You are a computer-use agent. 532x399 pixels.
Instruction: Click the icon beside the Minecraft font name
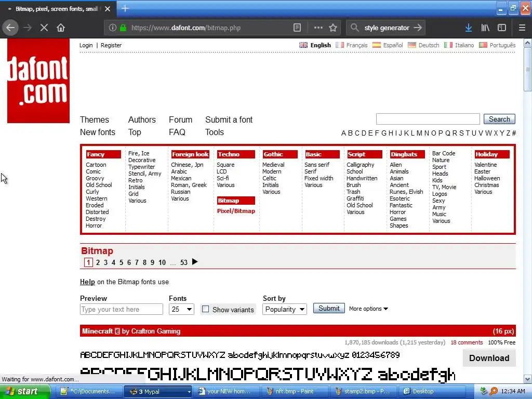117,331
